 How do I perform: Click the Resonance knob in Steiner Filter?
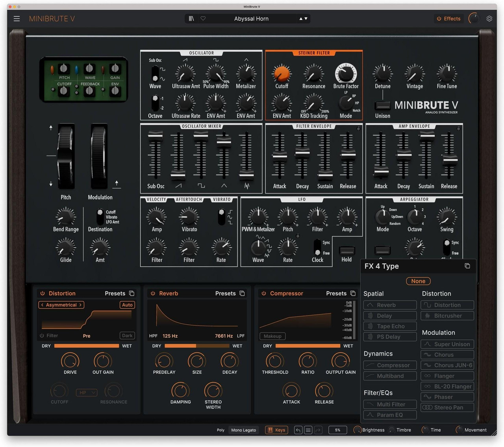tap(313, 73)
